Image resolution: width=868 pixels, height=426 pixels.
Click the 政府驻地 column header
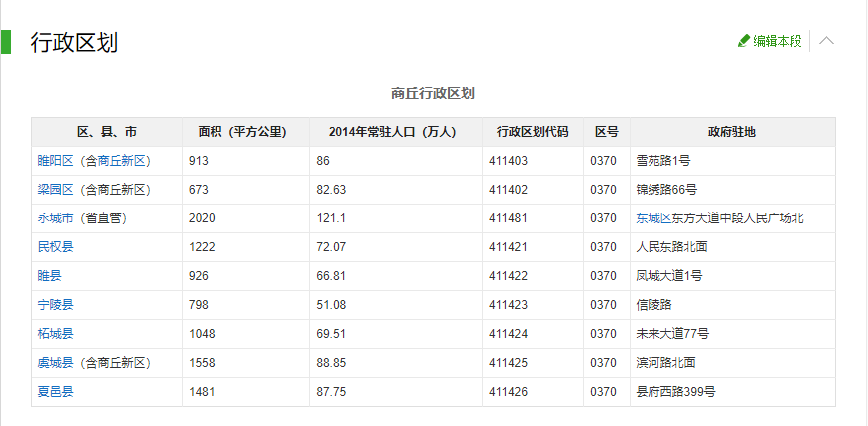coord(731,132)
